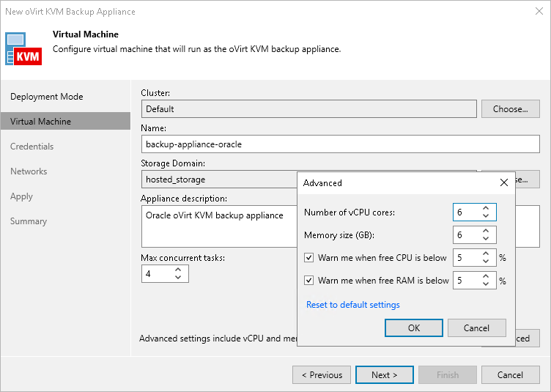551x392 pixels.
Task: Decrease Max concurrent tasks value
Action: pyautogui.click(x=178, y=277)
